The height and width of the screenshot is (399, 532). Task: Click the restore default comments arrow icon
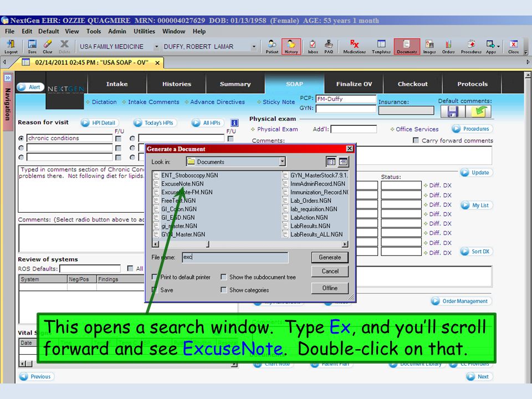click(478, 111)
